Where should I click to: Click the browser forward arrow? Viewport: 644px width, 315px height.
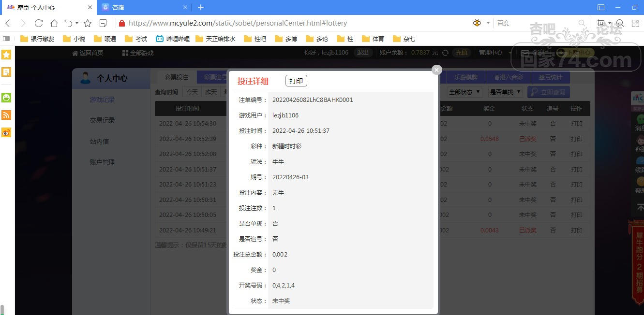[x=23, y=23]
